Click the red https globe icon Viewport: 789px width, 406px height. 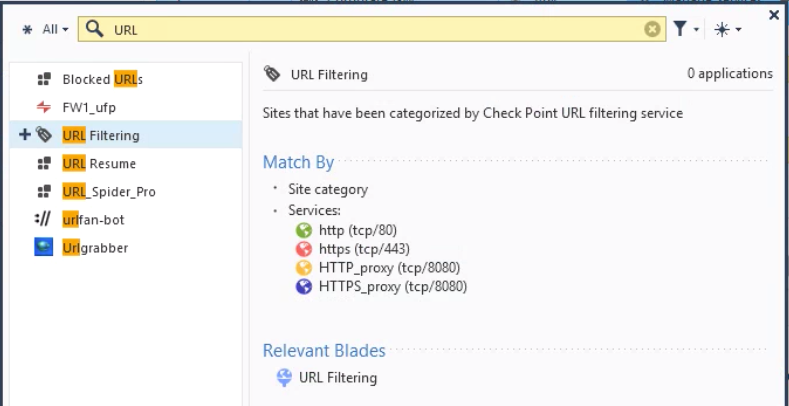click(x=304, y=249)
